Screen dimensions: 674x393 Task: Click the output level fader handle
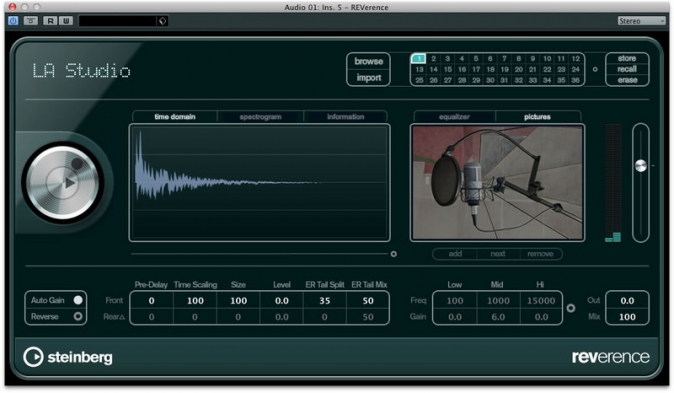640,166
